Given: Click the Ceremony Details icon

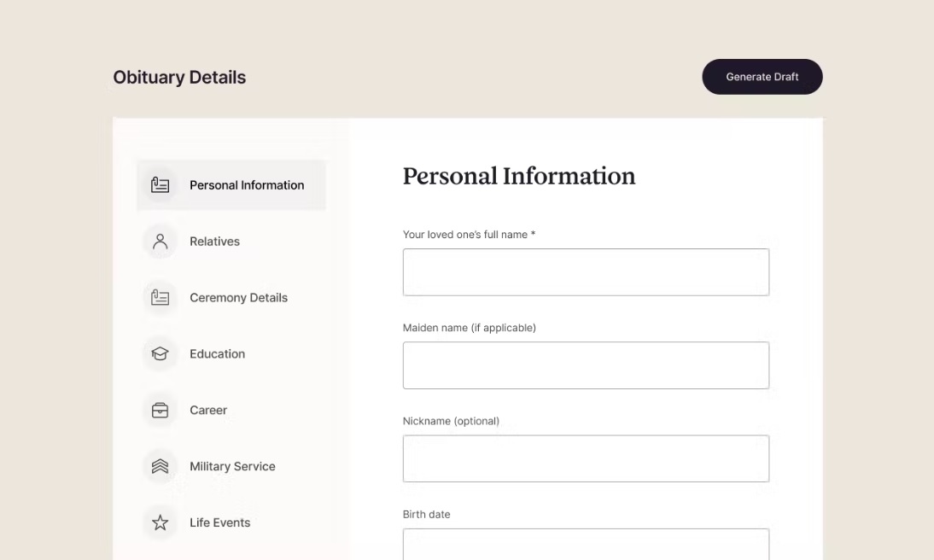Looking at the screenshot, I should pyautogui.click(x=160, y=298).
